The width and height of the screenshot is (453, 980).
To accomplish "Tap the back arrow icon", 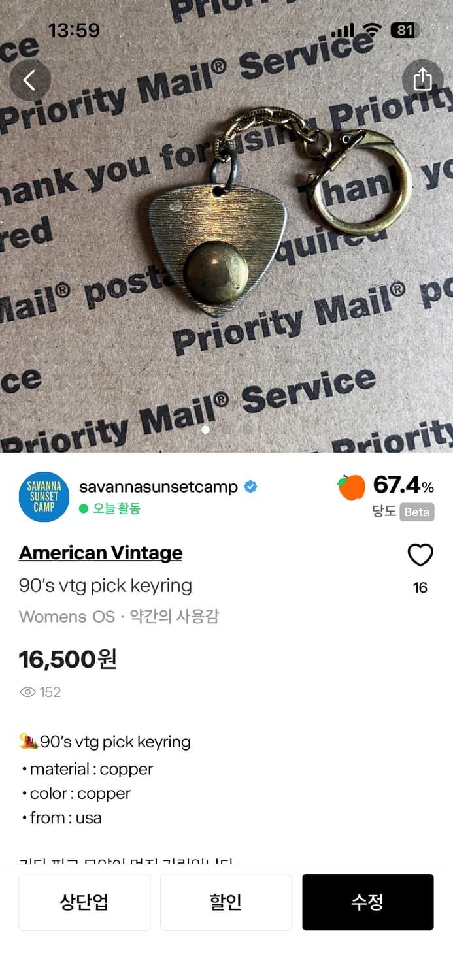I will 29,80.
